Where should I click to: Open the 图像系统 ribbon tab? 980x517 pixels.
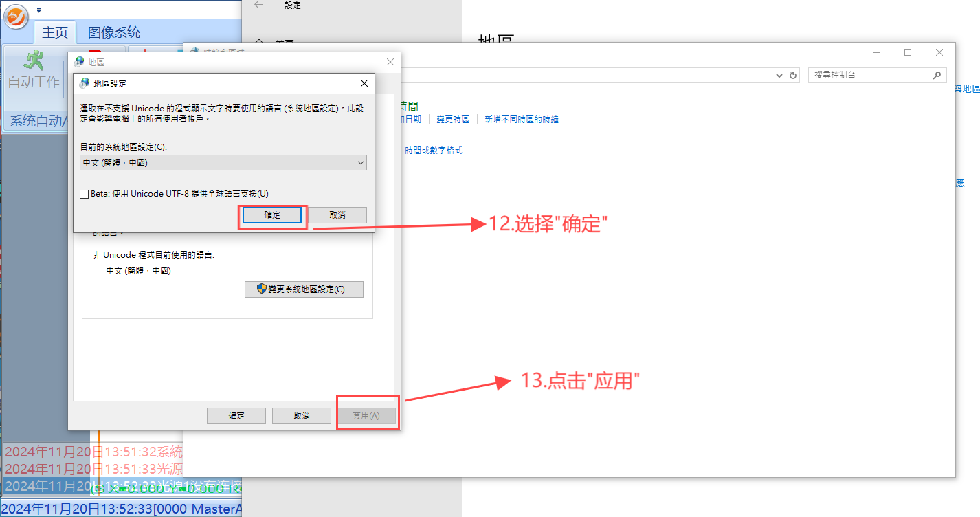coord(114,32)
